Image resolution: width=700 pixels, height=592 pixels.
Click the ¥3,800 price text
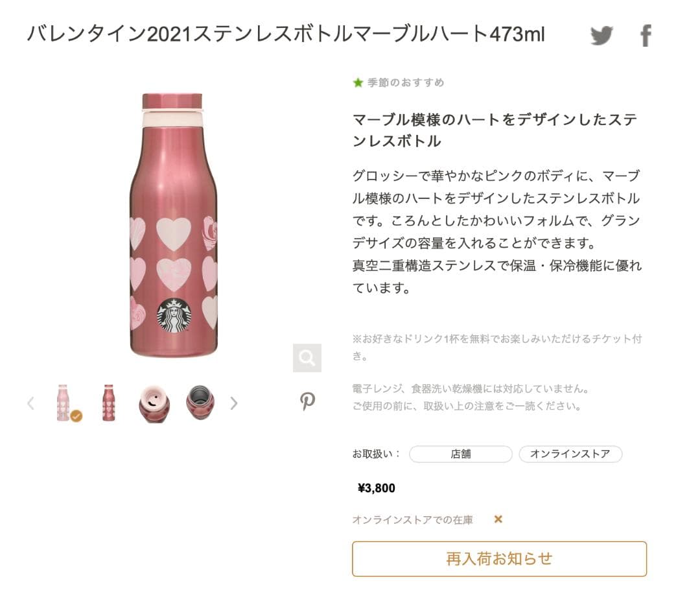point(376,488)
